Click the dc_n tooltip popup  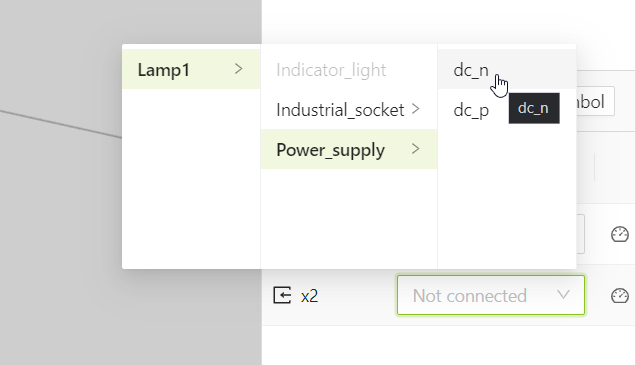click(534, 108)
